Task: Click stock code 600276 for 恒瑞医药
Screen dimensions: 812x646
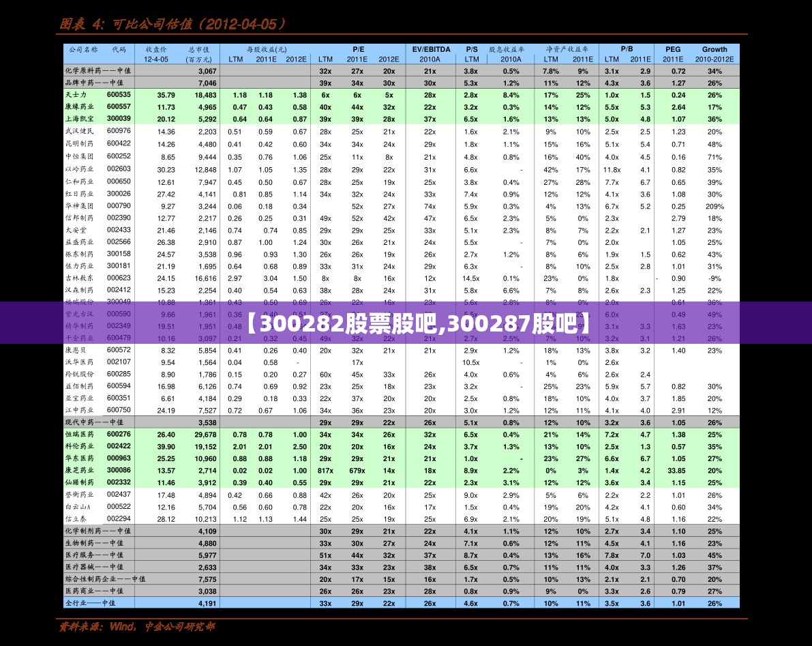Action: pyautogui.click(x=119, y=434)
